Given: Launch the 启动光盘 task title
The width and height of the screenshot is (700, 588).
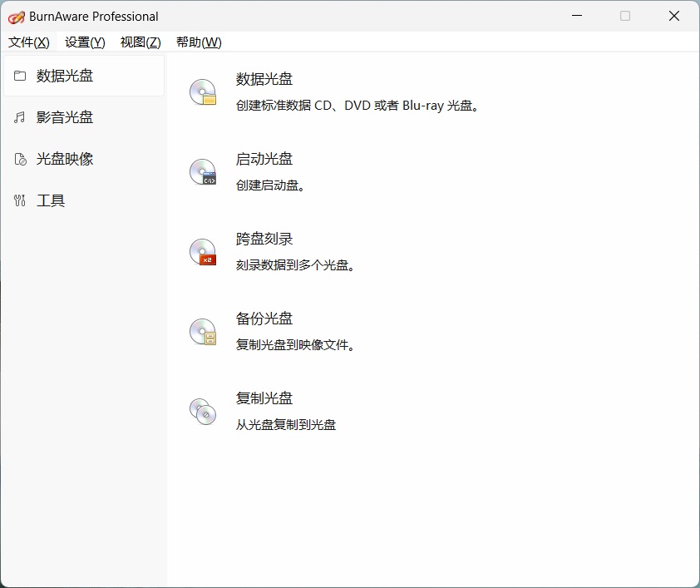Looking at the screenshot, I should pos(264,159).
